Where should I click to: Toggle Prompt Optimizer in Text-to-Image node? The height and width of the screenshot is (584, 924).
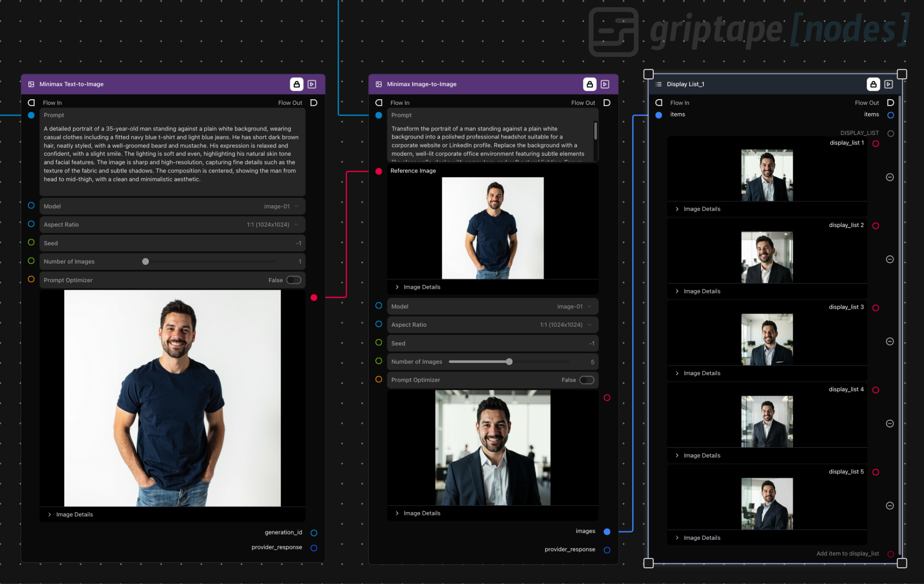click(x=294, y=280)
